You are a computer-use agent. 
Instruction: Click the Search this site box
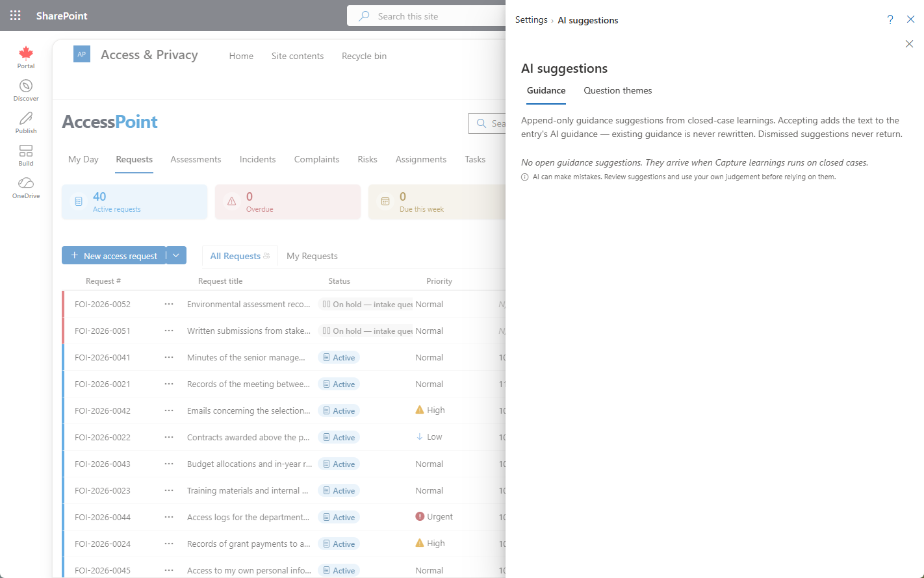pos(426,16)
